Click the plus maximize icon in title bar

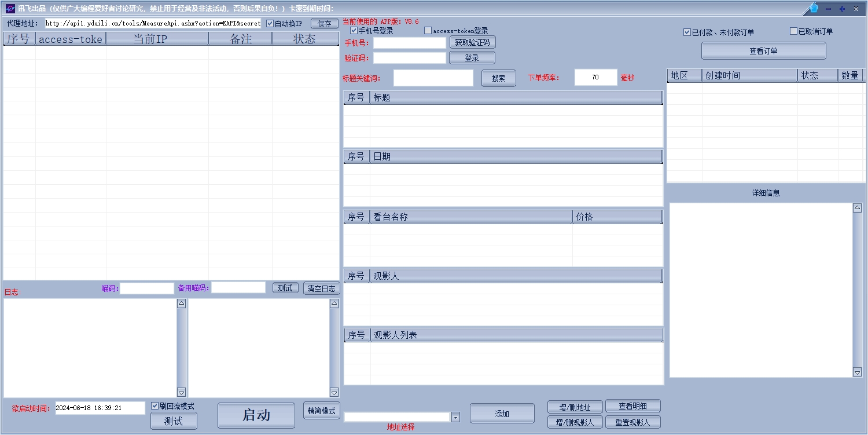tap(842, 9)
